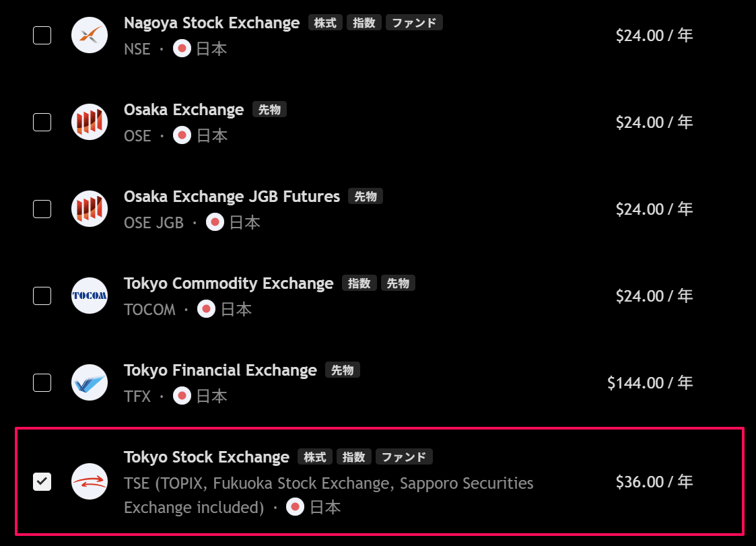Select the Osaka Exchange checkbox
This screenshot has height=546, width=756.
pos(42,122)
